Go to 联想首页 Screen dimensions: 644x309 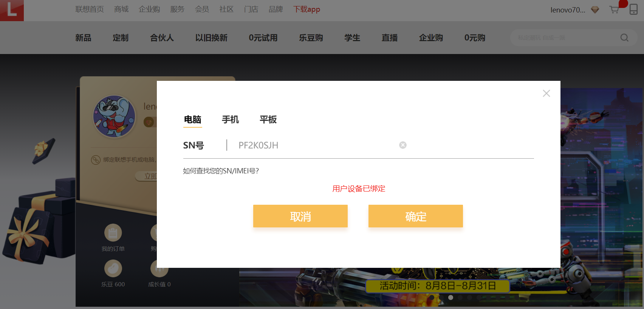pos(90,9)
